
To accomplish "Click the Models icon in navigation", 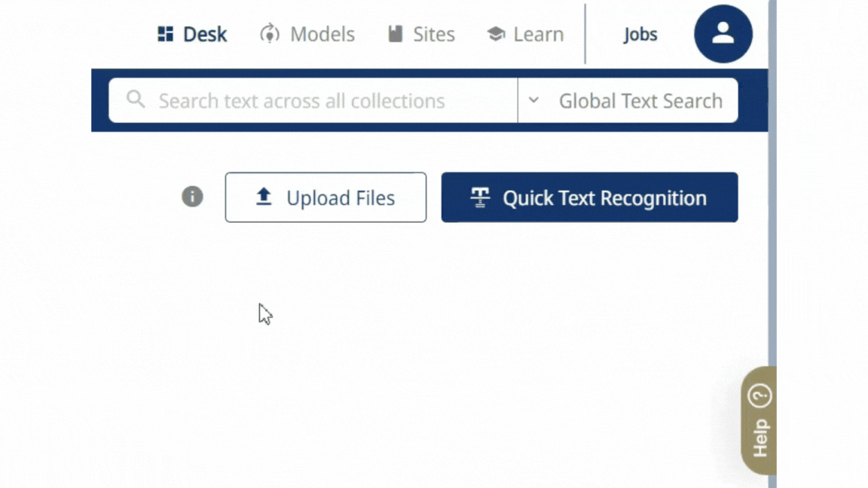I will (x=269, y=34).
